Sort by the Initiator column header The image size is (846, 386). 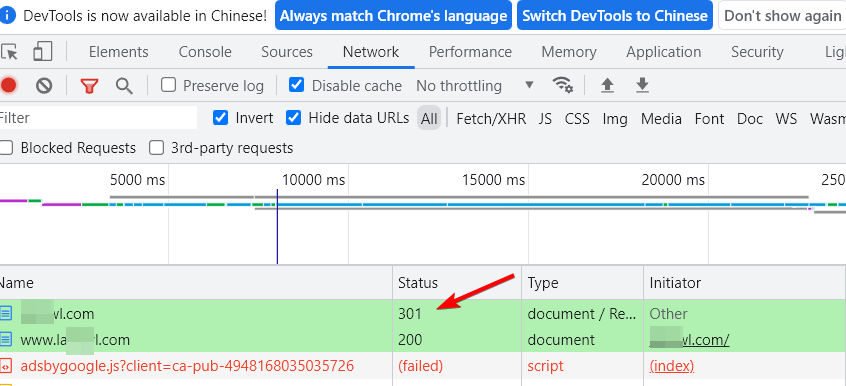[x=745, y=282]
